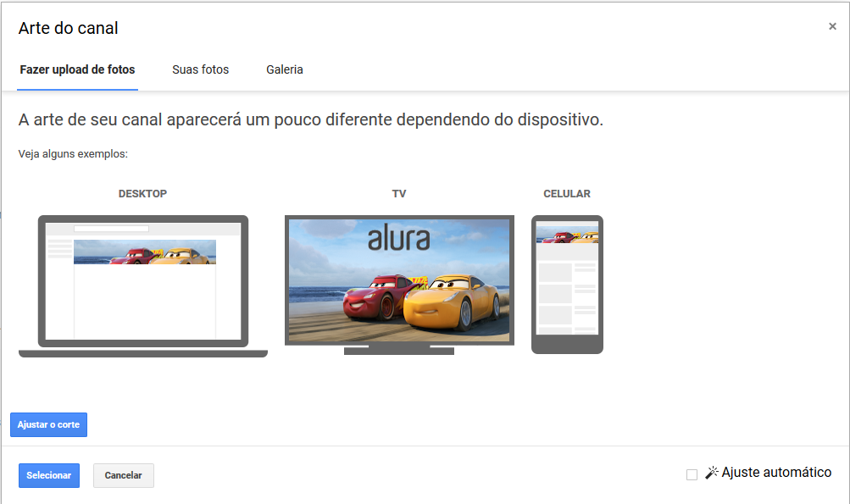Click the magic wand auto-adjust icon
Screen dimensions: 850x504
711,473
